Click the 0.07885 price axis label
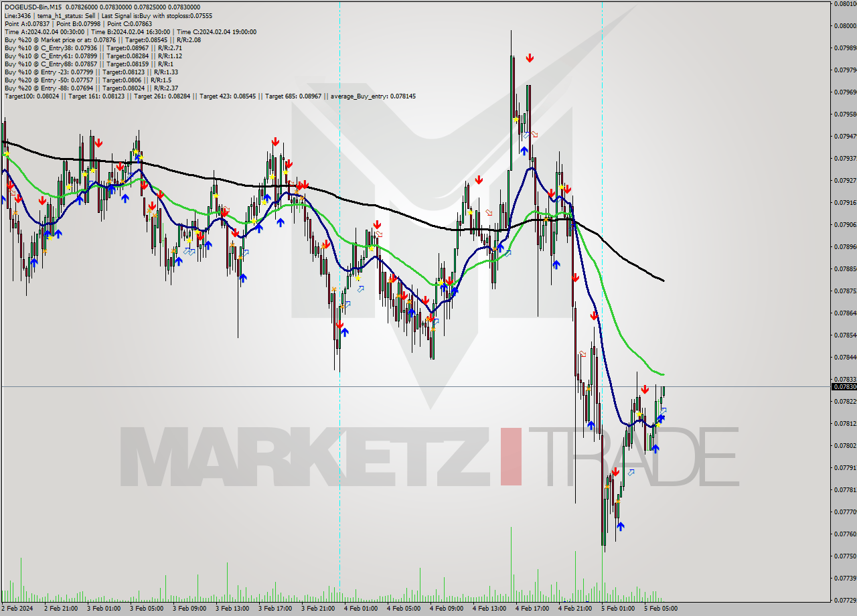 [x=845, y=268]
